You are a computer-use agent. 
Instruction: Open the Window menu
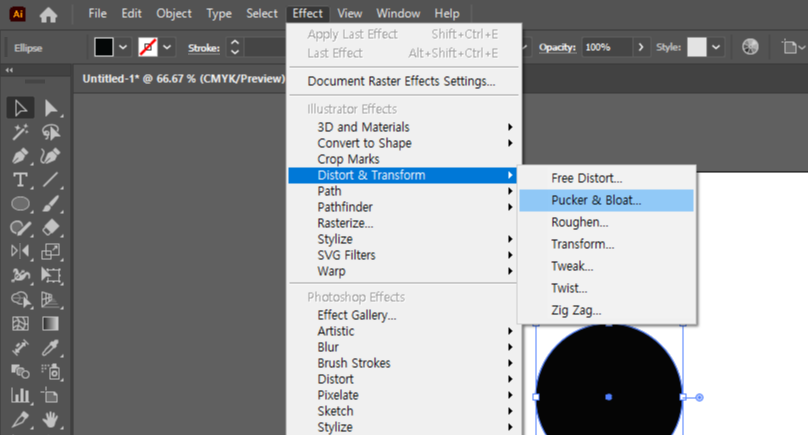(398, 13)
